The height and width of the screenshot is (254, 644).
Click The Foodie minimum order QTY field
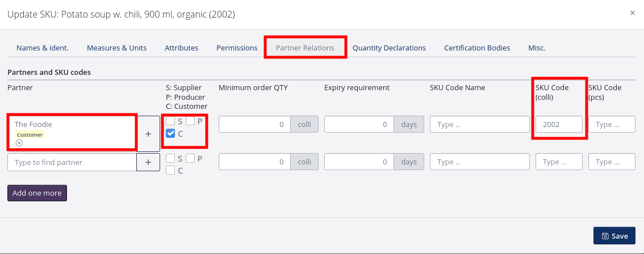(254, 124)
